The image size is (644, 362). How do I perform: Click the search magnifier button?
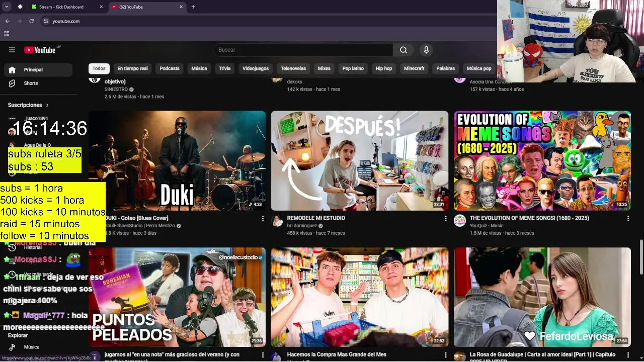tap(404, 50)
